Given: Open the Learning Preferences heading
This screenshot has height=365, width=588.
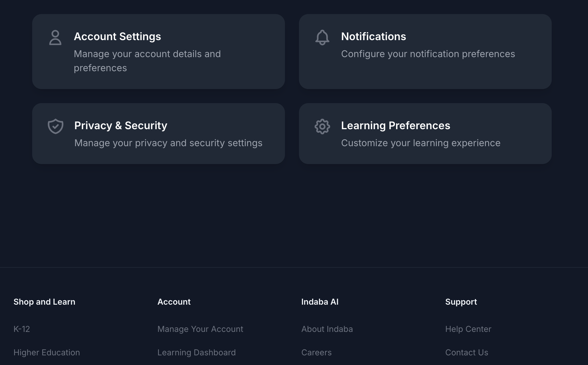Looking at the screenshot, I should (x=396, y=126).
